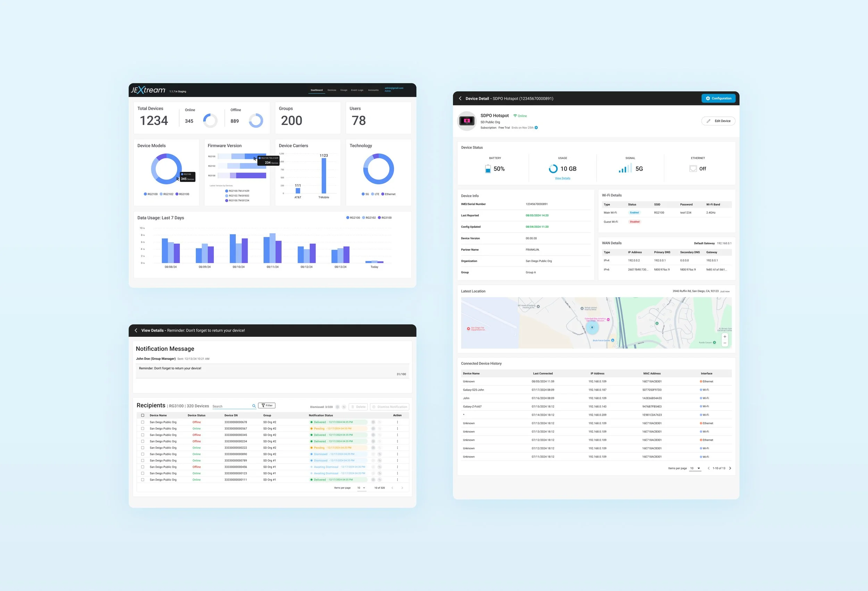
Task: Click the Configuration gear button
Action: 718,98
